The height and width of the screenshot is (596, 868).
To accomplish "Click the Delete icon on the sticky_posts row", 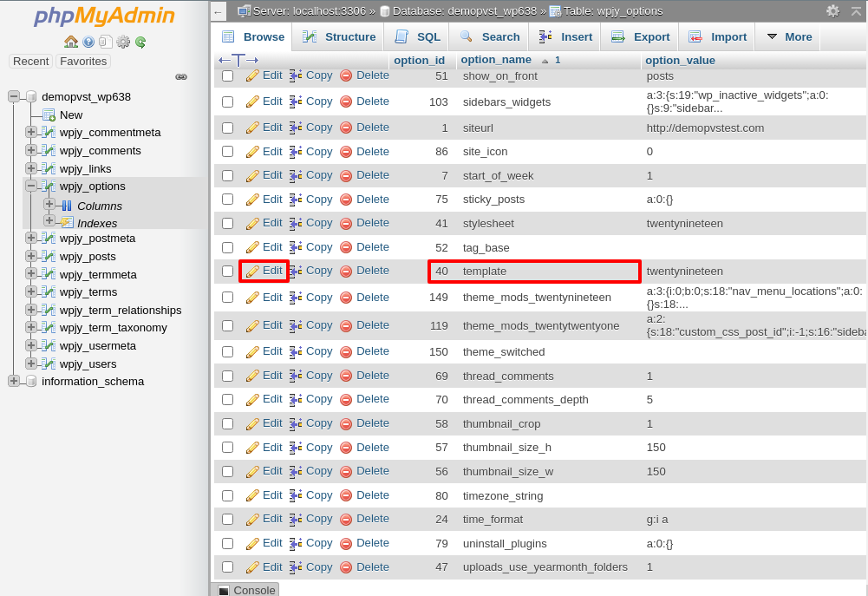I will tap(346, 200).
